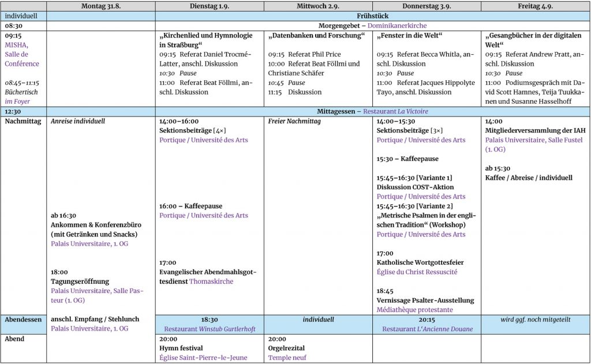Click the Frühstück row cell

(372, 16)
